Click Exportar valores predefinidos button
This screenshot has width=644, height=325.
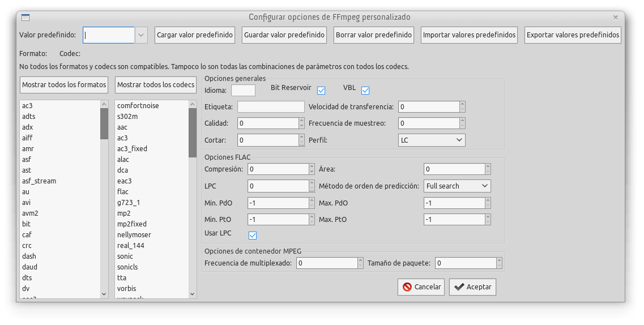pos(573,35)
